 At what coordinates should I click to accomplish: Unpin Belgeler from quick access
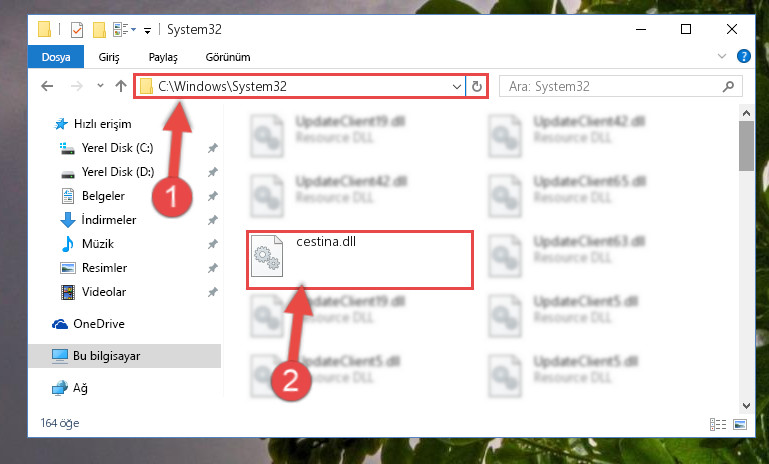(x=212, y=196)
